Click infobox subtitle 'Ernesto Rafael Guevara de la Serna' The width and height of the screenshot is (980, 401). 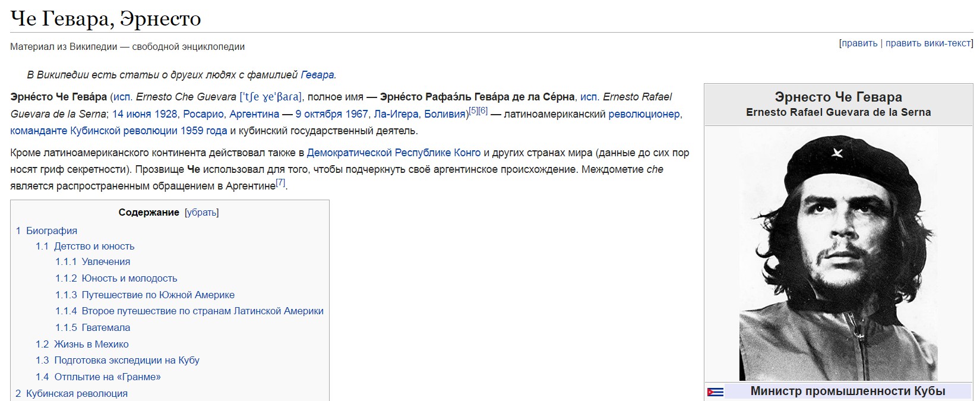(x=838, y=112)
